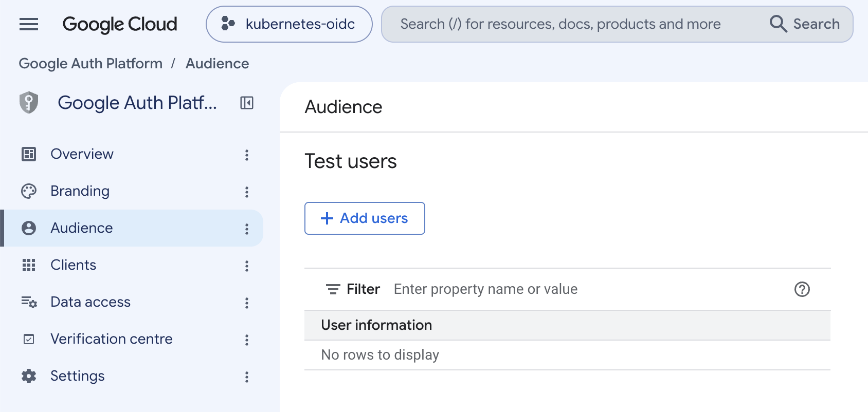Open the main hamburger navigation menu

click(29, 24)
